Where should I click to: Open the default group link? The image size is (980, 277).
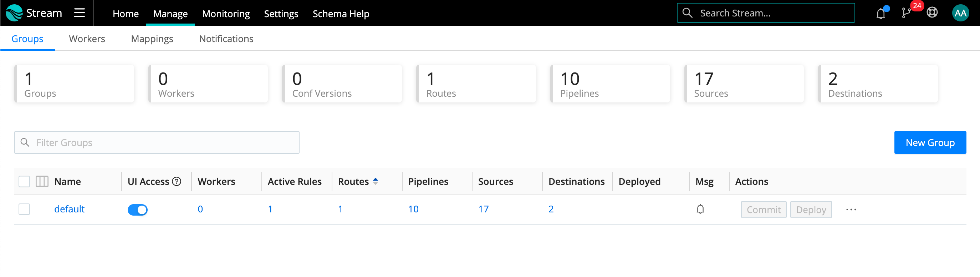pos(69,209)
